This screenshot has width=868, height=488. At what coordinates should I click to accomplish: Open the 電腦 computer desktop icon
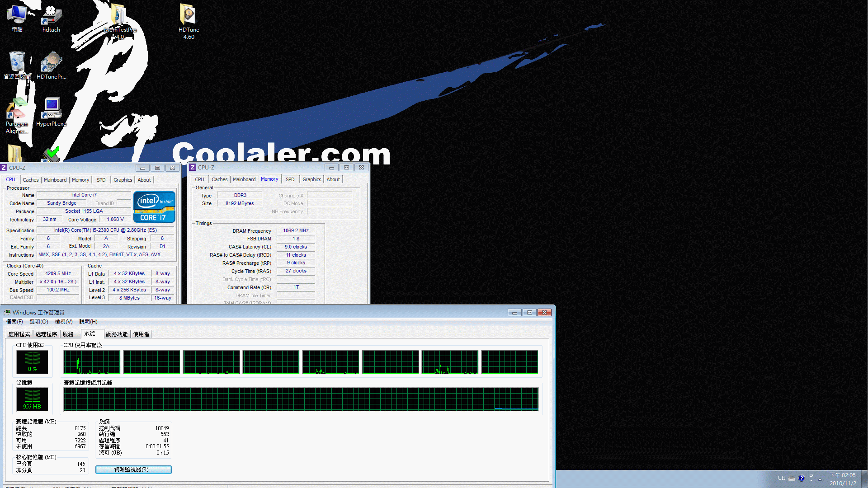[17, 18]
